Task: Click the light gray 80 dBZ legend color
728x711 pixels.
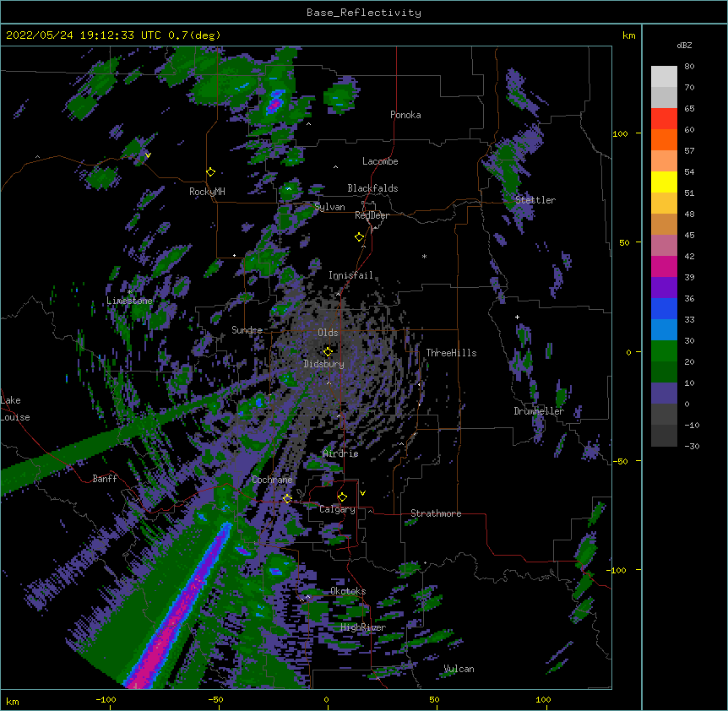Action: pyautogui.click(x=664, y=76)
